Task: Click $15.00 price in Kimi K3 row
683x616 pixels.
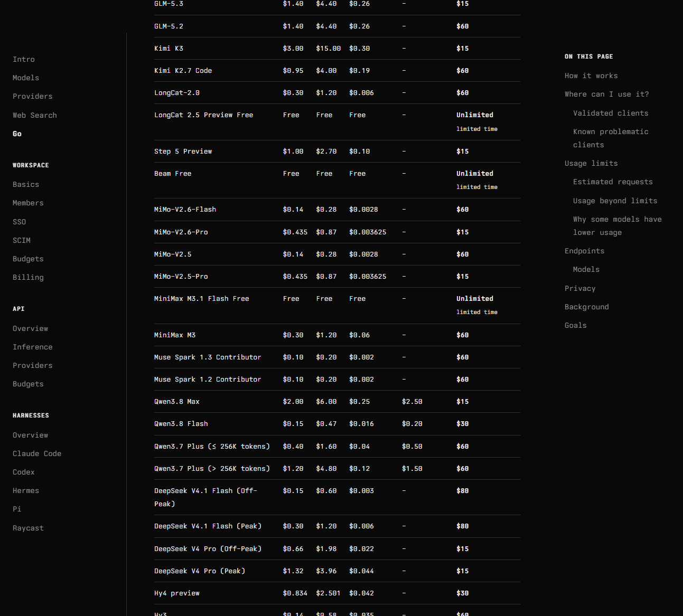Action: (328, 48)
